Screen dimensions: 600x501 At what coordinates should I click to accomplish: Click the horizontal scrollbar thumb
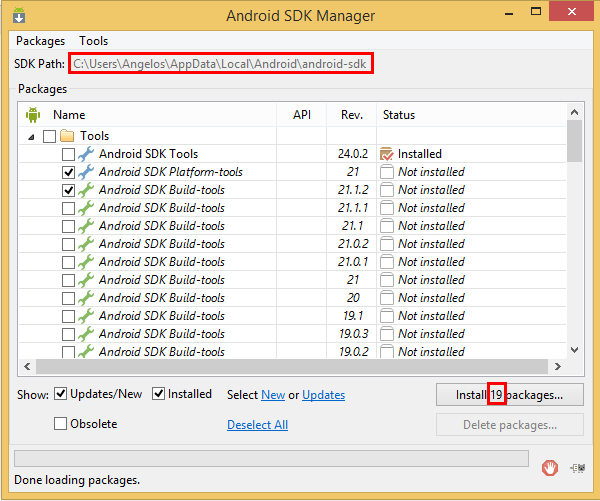292,366
